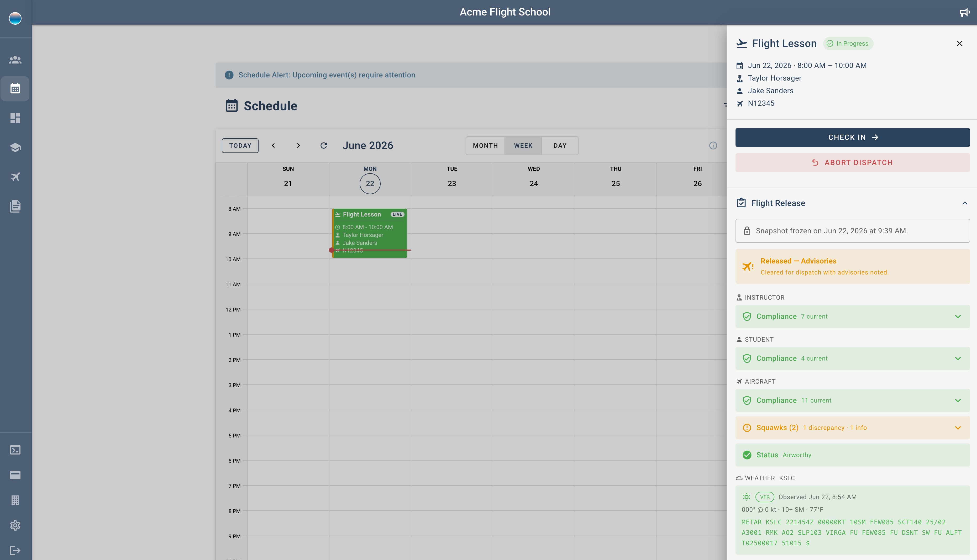Open the Organization building sidebar icon
Image resolution: width=977 pixels, height=560 pixels.
point(15,500)
